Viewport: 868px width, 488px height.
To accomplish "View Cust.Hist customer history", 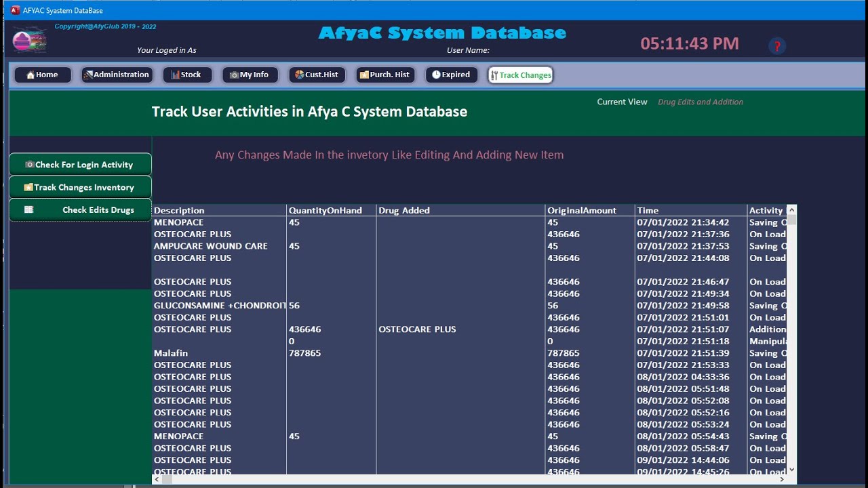I will pyautogui.click(x=317, y=75).
